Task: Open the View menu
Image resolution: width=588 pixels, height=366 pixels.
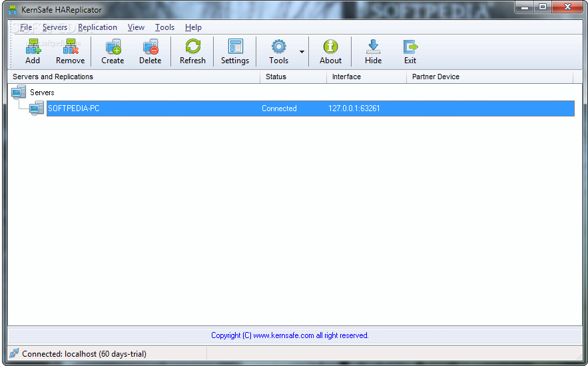Action: point(136,27)
